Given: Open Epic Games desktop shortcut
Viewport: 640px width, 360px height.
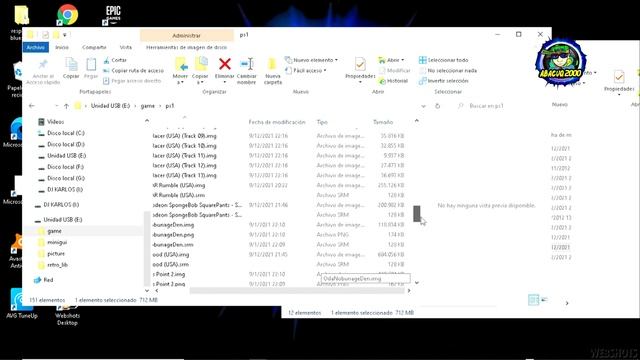Looking at the screenshot, I should pos(113,15).
